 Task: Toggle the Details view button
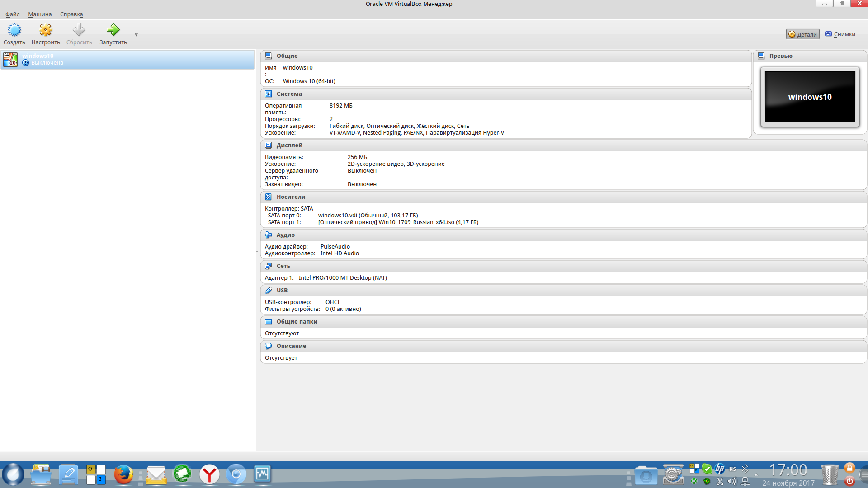(x=802, y=34)
